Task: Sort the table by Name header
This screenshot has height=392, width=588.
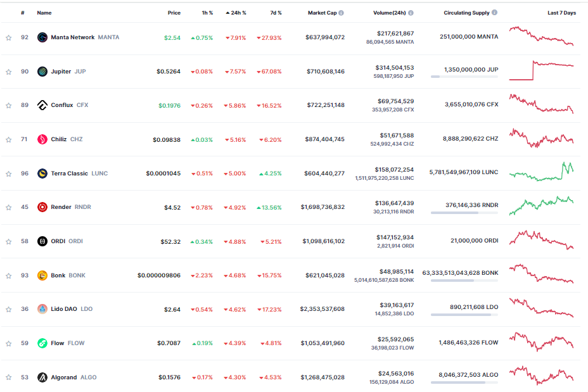Action: point(44,13)
